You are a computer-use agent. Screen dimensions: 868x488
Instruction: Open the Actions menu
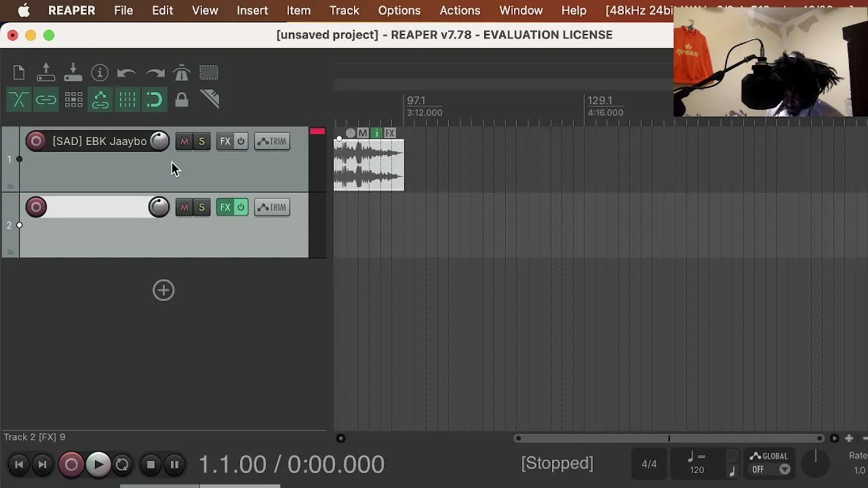point(460,11)
